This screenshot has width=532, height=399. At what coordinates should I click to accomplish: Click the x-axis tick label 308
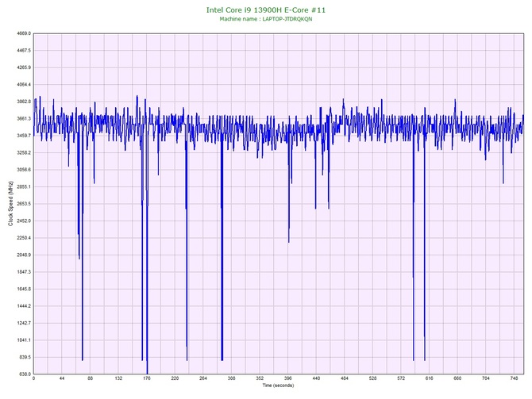coord(231,378)
